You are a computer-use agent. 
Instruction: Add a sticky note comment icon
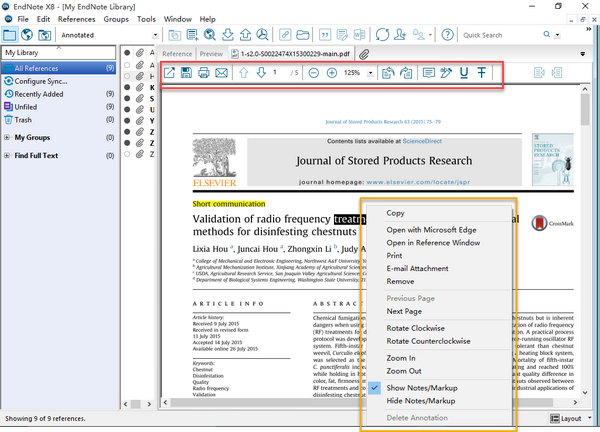(x=429, y=73)
